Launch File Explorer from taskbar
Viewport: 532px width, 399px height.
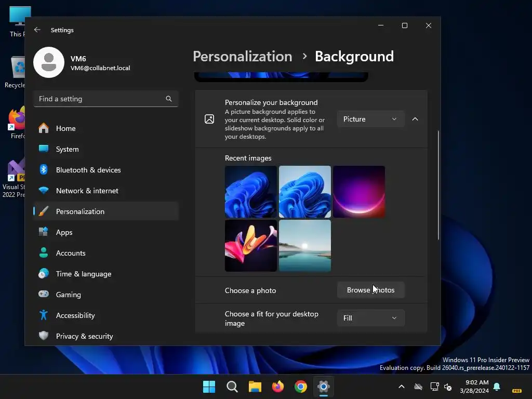tap(255, 387)
